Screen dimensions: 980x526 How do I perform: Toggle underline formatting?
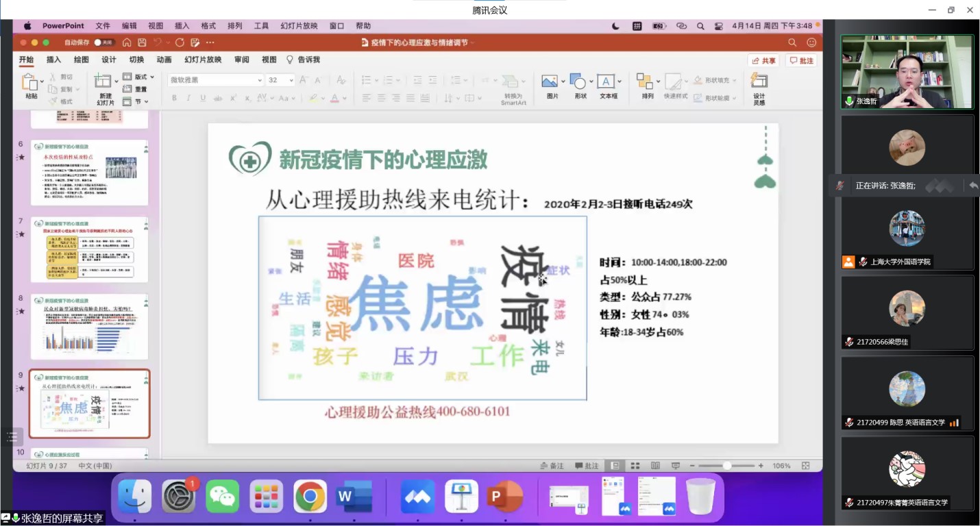pyautogui.click(x=203, y=98)
